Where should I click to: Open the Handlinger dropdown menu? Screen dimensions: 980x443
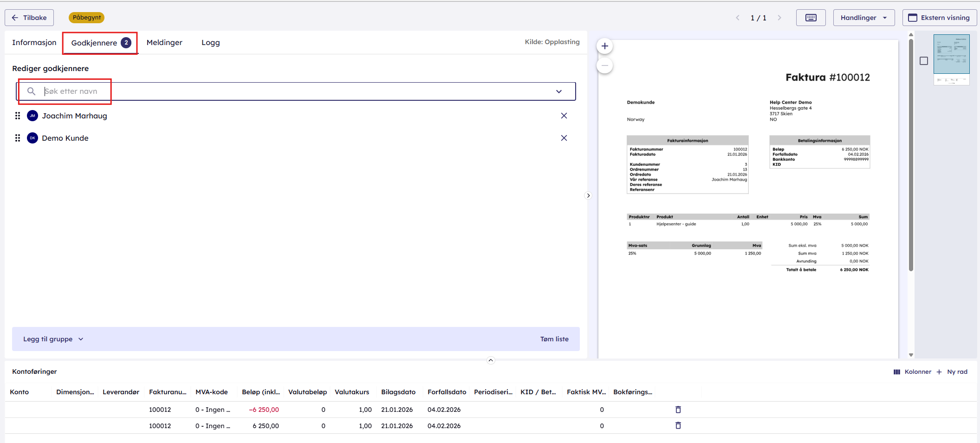(x=863, y=18)
